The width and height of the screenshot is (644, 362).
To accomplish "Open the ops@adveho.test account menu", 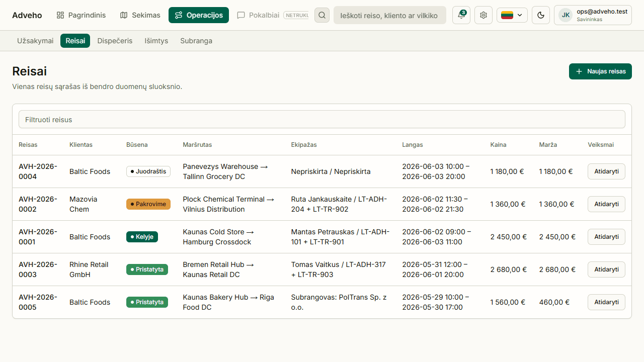I will [593, 15].
